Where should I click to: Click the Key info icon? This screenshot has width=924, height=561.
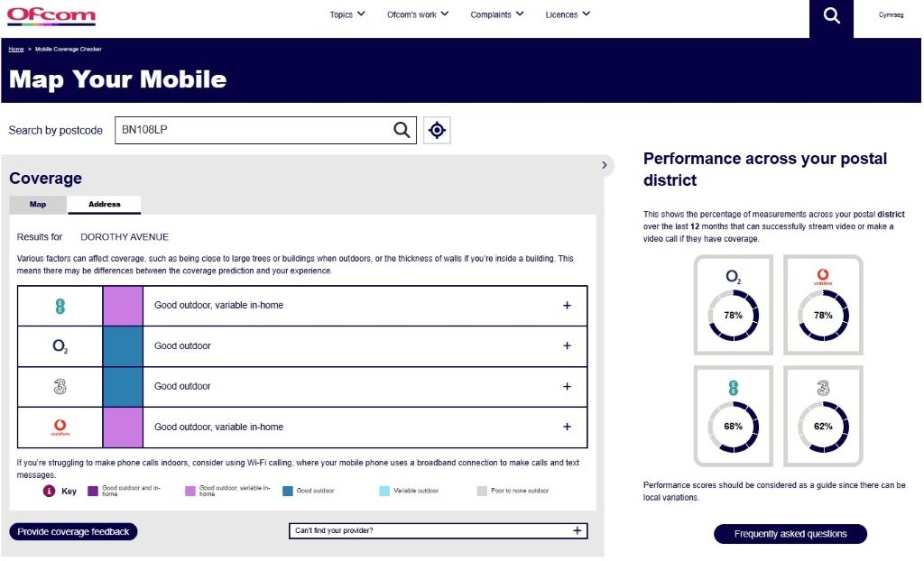point(50,492)
